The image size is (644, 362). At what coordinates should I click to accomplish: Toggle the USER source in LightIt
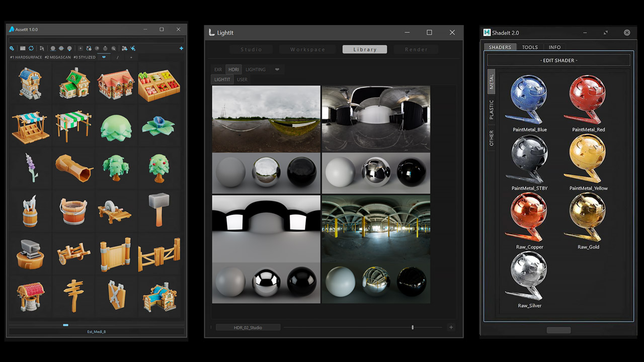tap(242, 79)
